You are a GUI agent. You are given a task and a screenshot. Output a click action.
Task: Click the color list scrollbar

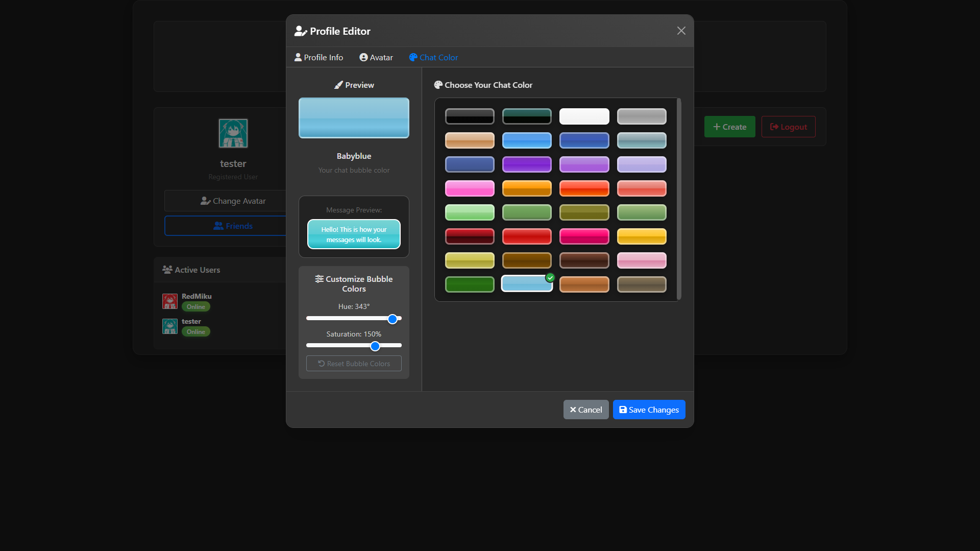[x=679, y=199]
